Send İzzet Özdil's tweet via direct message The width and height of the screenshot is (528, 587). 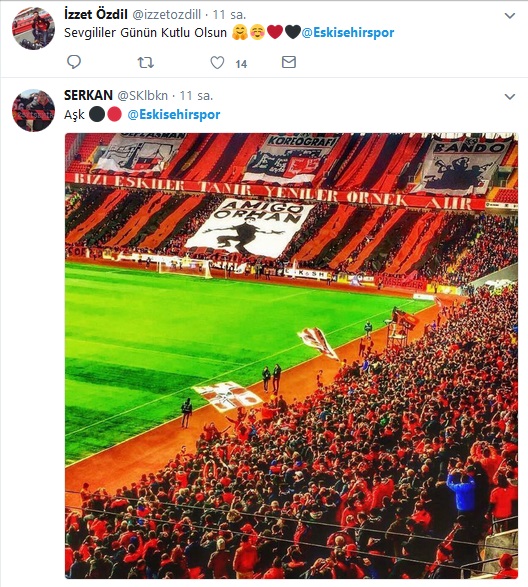[x=289, y=62]
